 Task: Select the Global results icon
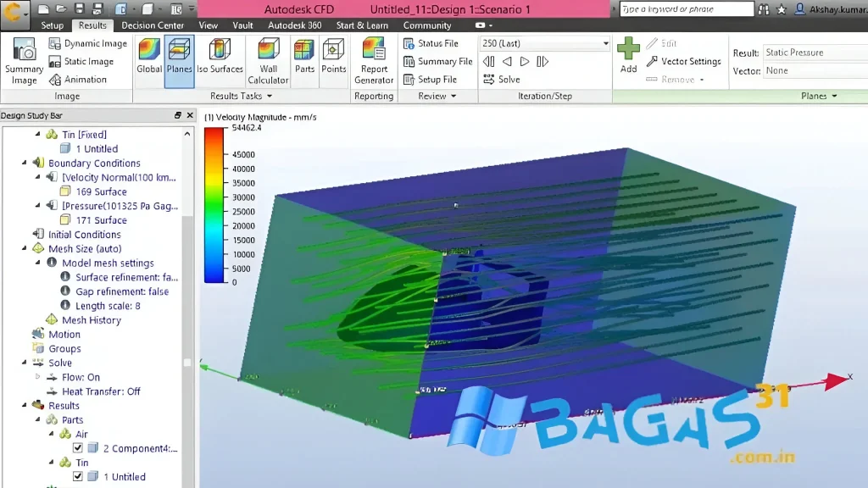pos(149,56)
